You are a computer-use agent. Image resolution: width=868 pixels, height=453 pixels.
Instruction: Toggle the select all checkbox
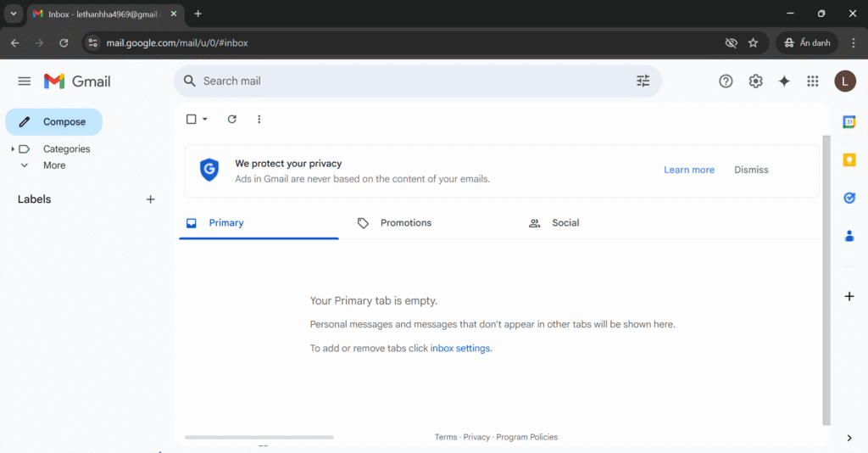coord(192,120)
